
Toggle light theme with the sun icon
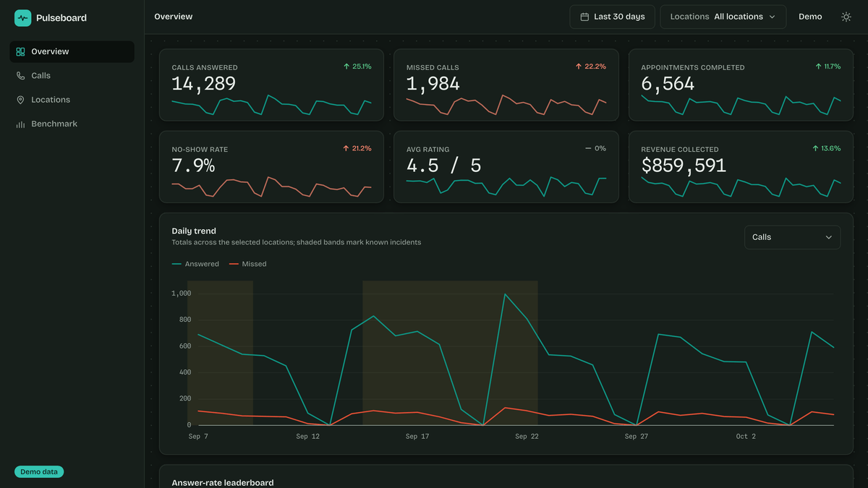click(x=846, y=17)
